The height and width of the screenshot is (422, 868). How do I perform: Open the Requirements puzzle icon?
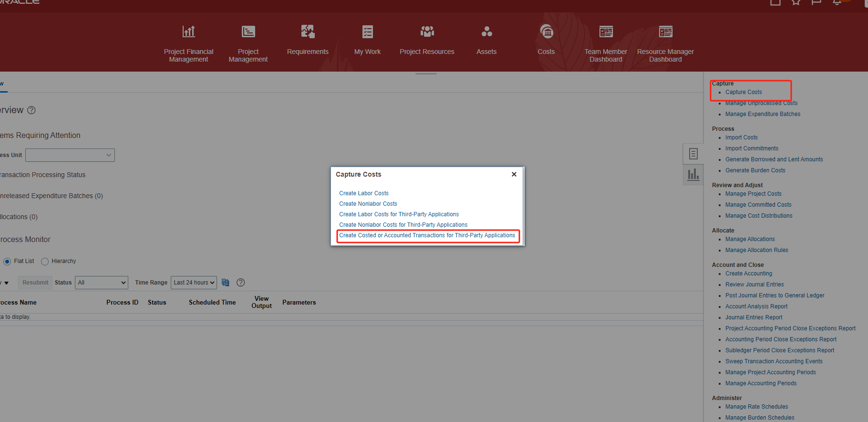click(x=308, y=32)
